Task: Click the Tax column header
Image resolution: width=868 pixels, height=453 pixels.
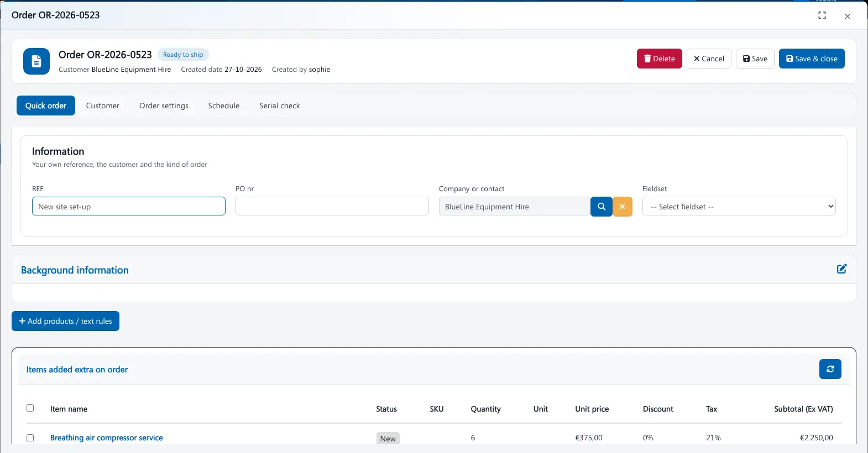Action: pos(712,409)
